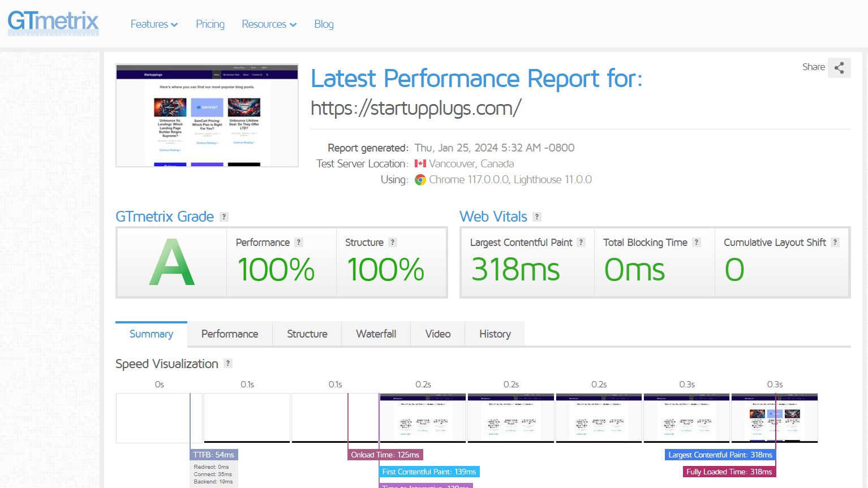This screenshot has height=488, width=868.
Task: Switch to the Structure tab
Action: point(307,334)
